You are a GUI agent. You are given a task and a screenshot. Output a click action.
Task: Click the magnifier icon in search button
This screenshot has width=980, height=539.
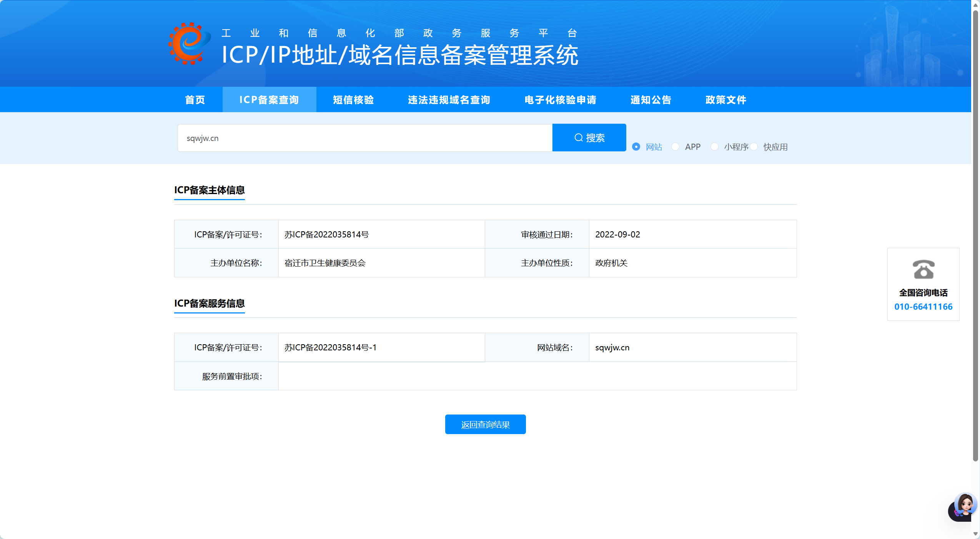(578, 138)
